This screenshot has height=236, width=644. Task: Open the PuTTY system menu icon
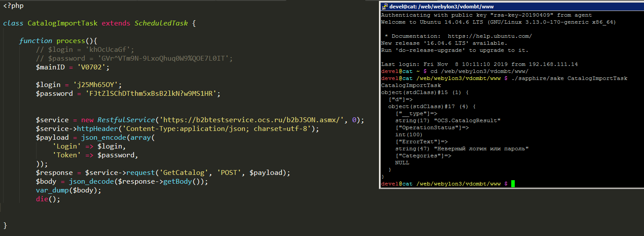(x=385, y=6)
